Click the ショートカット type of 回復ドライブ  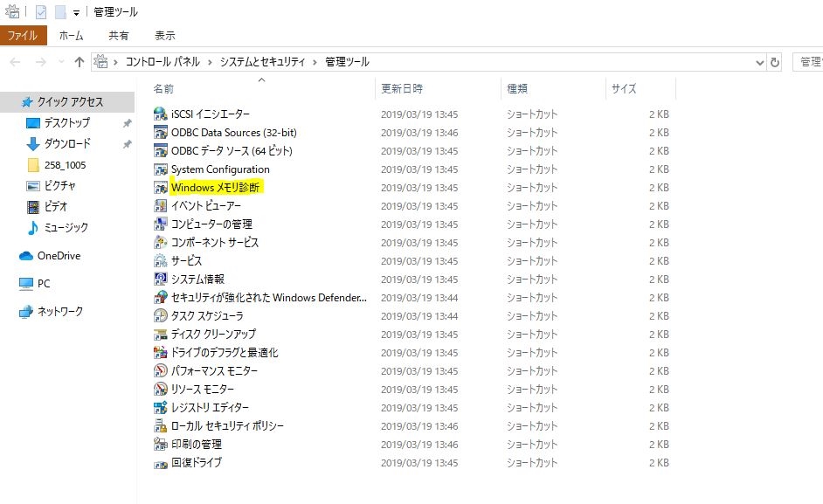click(x=532, y=463)
